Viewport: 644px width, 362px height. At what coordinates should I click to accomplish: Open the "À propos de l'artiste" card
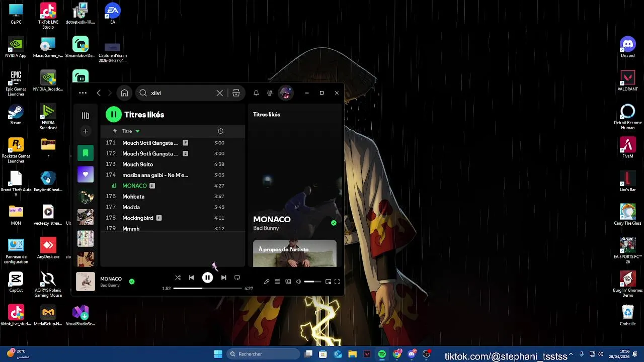(295, 253)
